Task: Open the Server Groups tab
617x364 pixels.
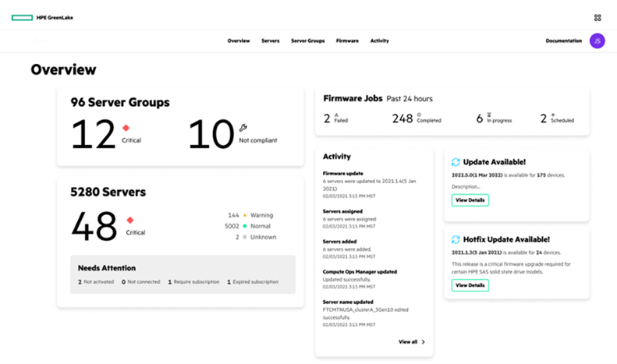Action: tap(307, 41)
